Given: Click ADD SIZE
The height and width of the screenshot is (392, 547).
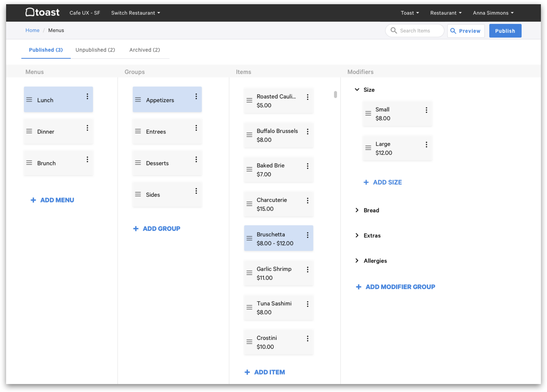Looking at the screenshot, I should tap(383, 182).
